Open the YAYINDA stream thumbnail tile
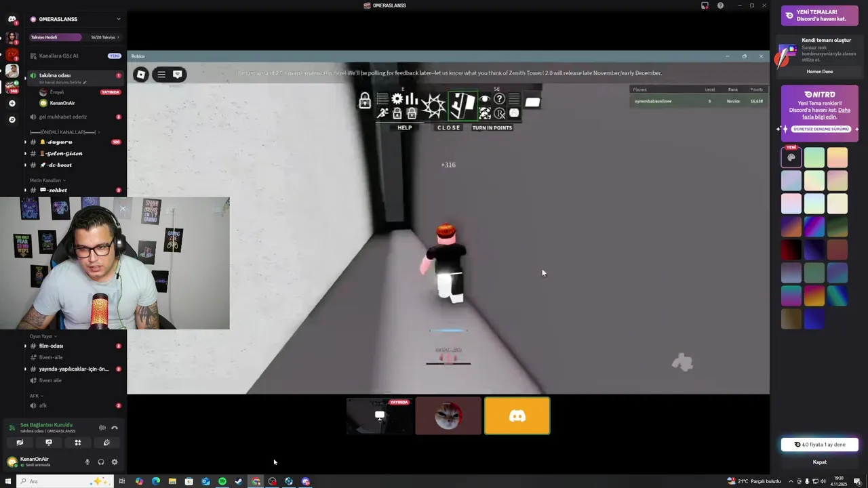 pyautogui.click(x=380, y=415)
